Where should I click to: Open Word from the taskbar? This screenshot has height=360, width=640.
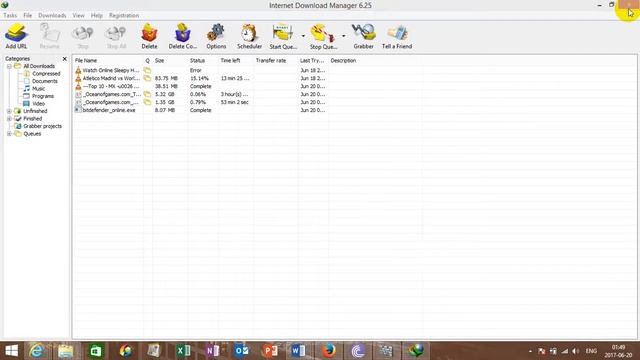point(298,351)
